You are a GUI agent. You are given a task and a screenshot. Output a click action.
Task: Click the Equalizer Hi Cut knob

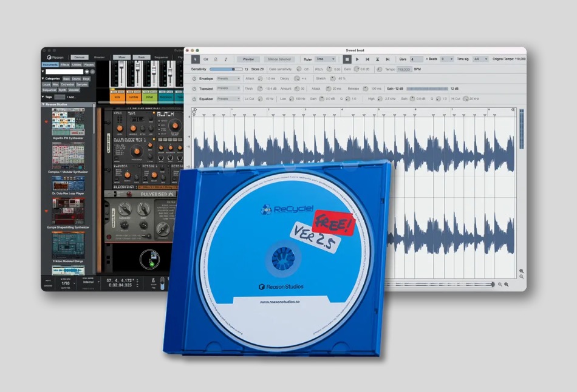[465, 99]
